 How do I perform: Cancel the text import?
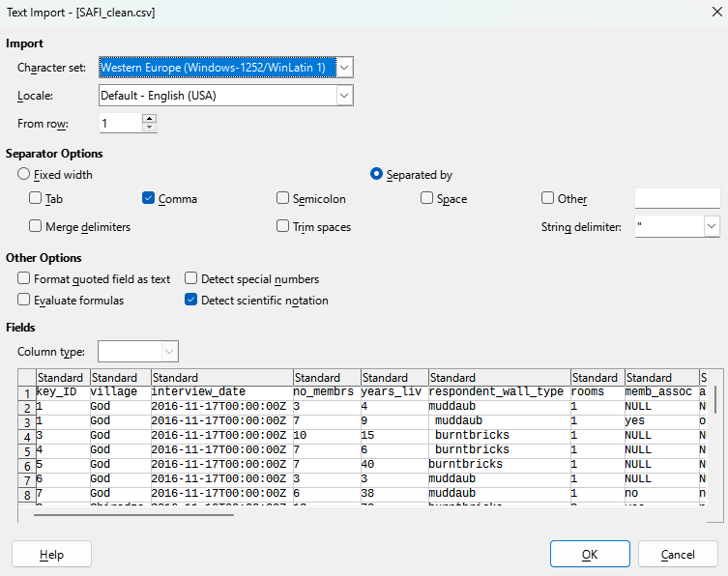coord(678,554)
